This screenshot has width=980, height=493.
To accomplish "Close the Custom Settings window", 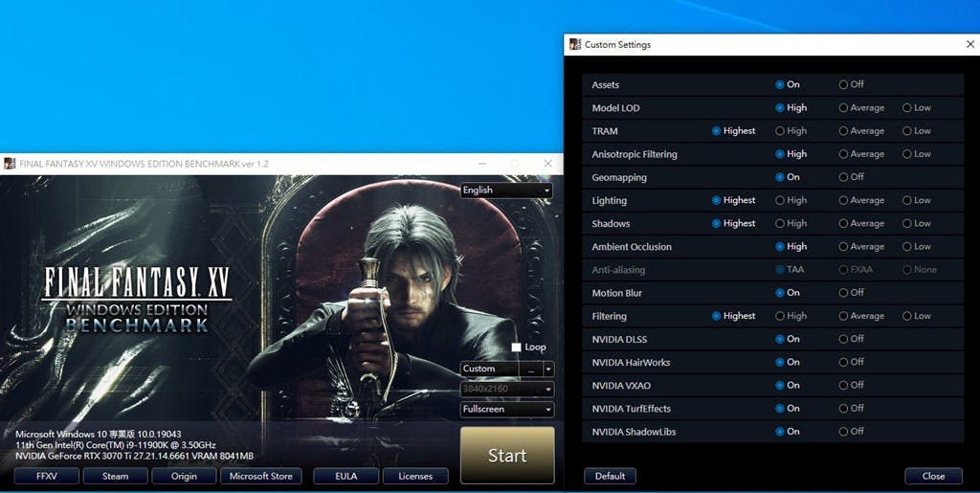I will [970, 44].
